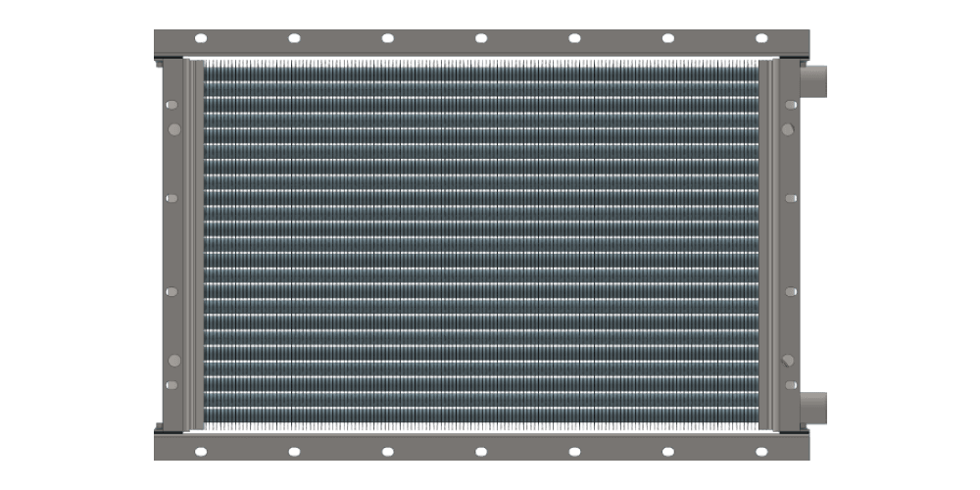Click the blank background left of the coil
980x490 pixels.
78,245
